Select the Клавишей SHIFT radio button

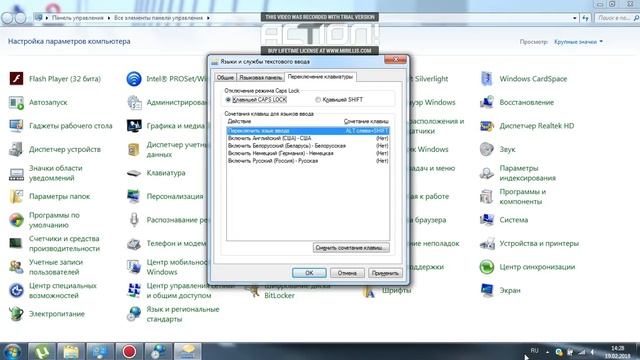click(318, 100)
